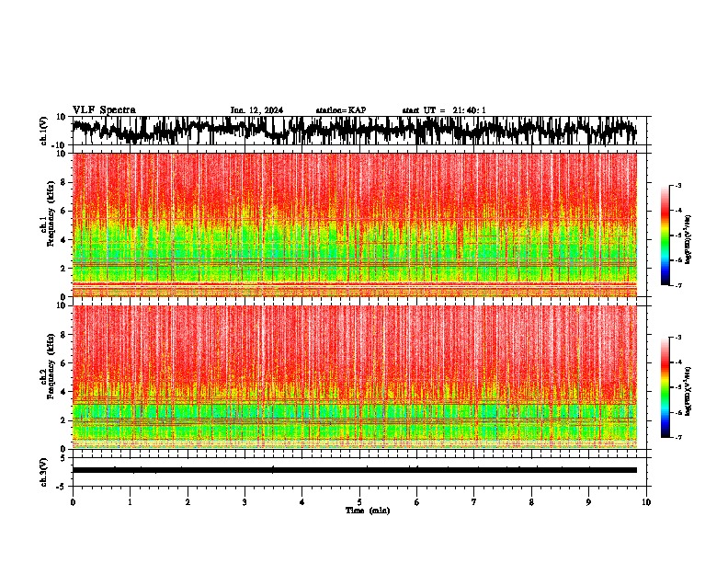Click tick label "1" on the Time axis
This screenshot has width=728, height=563.
click(130, 502)
